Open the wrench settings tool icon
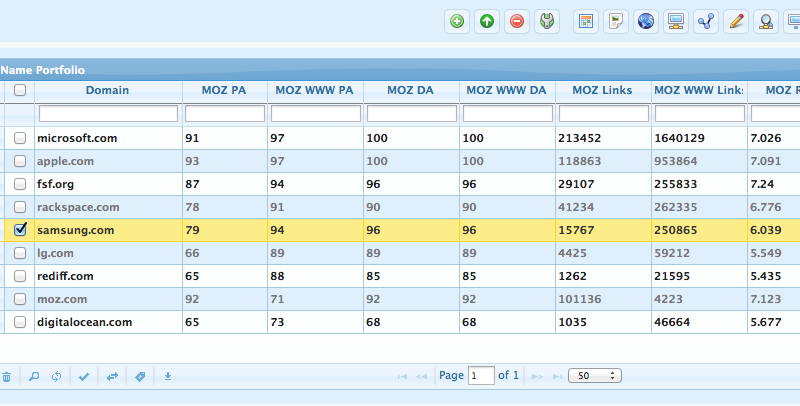Viewport: 800px width, 406px height. click(547, 21)
